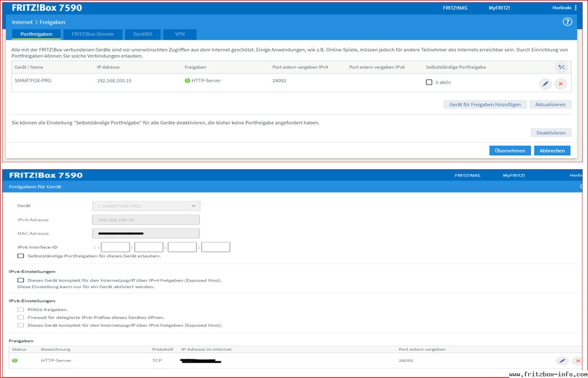The image size is (588, 378).
Task: Open MyFRITZ! in lower window header
Action: pyautogui.click(x=514, y=175)
